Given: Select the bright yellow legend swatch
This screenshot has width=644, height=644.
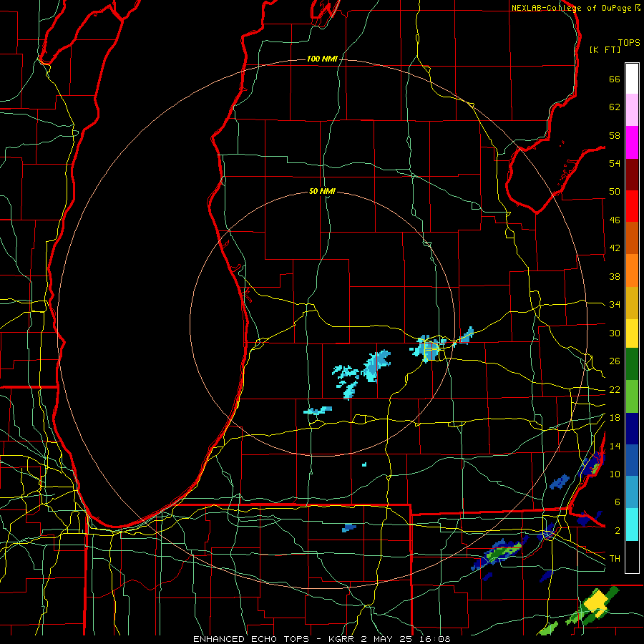Looking at the screenshot, I should 632,333.
